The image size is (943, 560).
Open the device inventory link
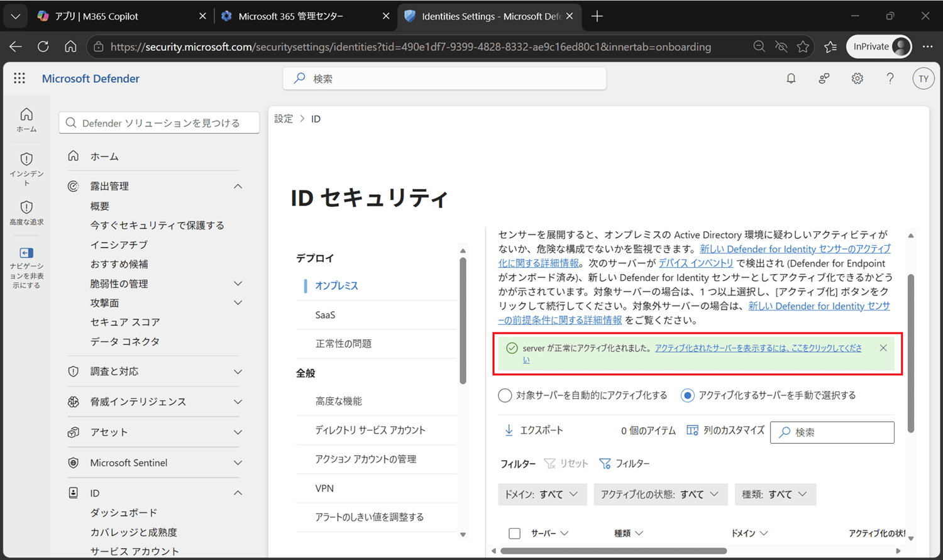pyautogui.click(x=696, y=263)
